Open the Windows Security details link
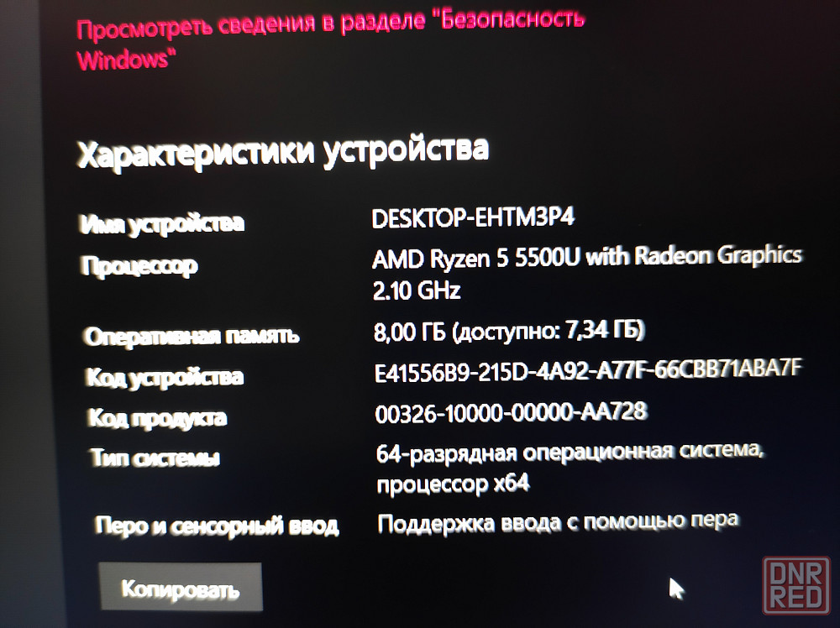The height and width of the screenshot is (628, 840). pyautogui.click(x=330, y=39)
